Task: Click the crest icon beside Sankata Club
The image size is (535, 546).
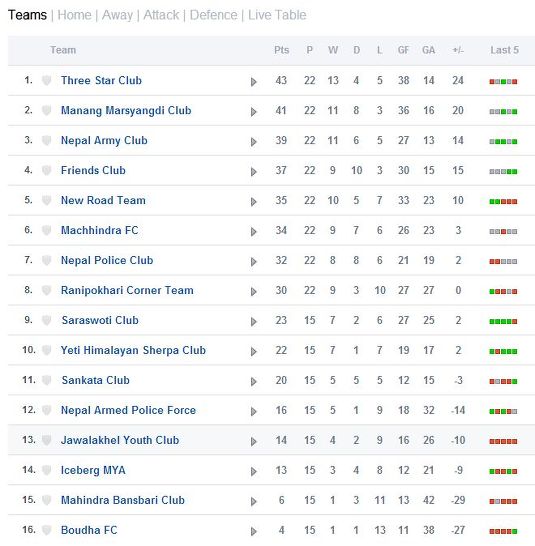Action: coord(46,380)
